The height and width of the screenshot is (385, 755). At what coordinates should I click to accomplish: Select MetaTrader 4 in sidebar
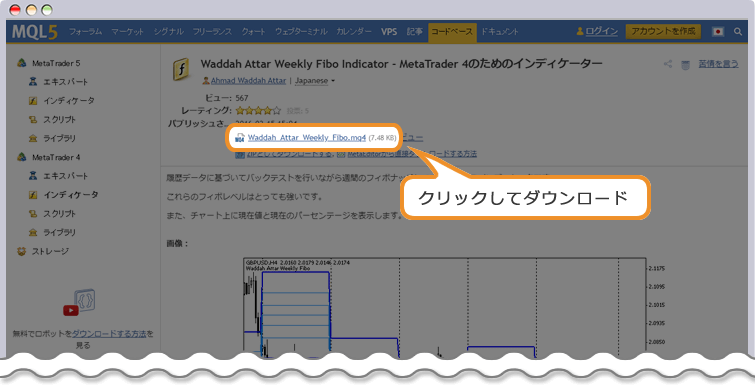tap(56, 157)
